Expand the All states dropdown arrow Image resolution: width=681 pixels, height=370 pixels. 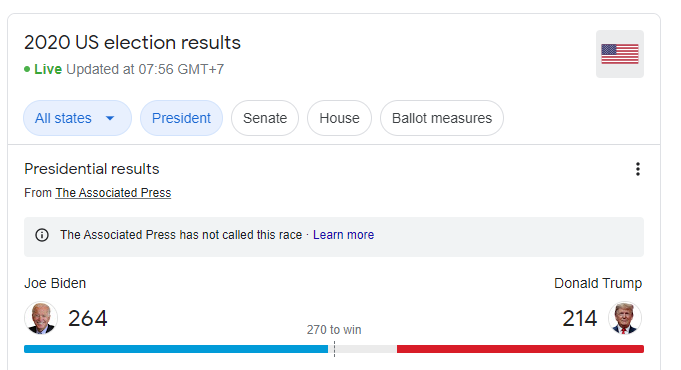[110, 118]
